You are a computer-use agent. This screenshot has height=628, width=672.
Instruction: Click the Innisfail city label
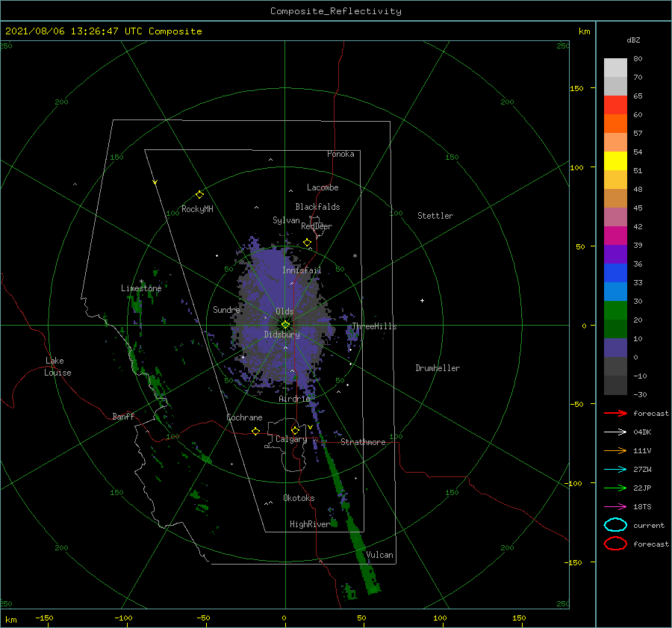(302, 270)
